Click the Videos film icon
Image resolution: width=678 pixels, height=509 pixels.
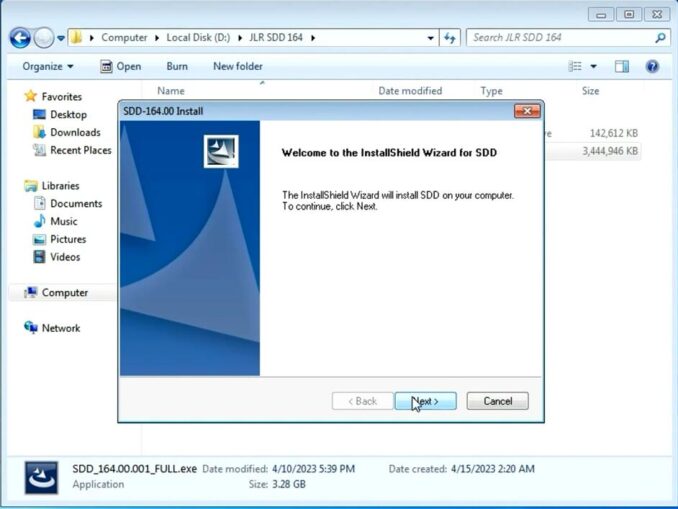tap(39, 256)
